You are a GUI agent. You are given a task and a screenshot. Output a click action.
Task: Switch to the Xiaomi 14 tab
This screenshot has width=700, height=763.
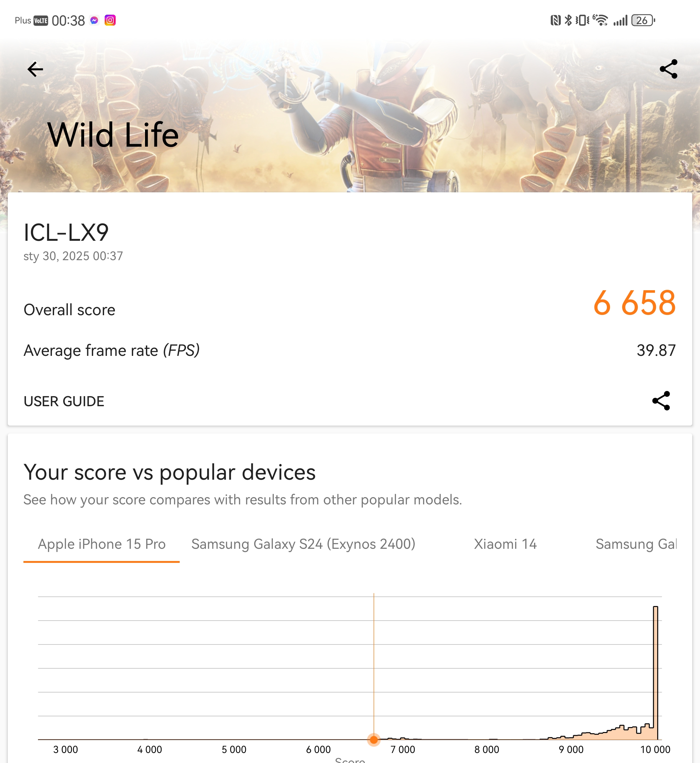pos(505,544)
